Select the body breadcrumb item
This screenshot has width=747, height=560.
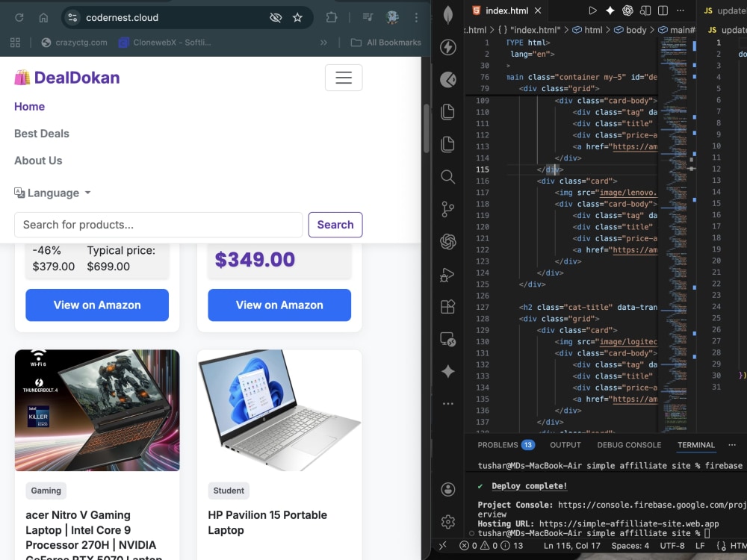coord(630,30)
